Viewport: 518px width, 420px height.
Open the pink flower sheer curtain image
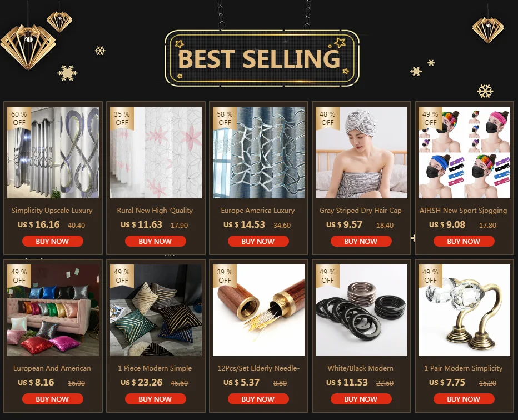click(156, 152)
